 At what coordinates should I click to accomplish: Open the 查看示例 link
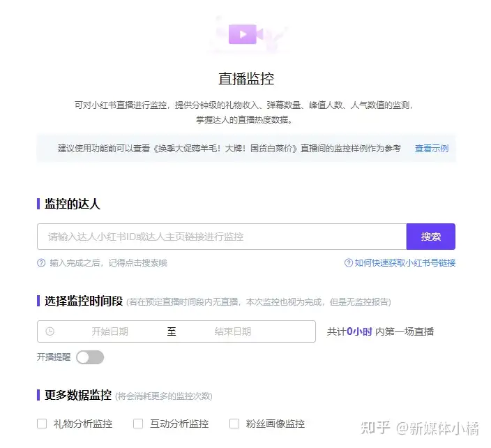(432, 148)
